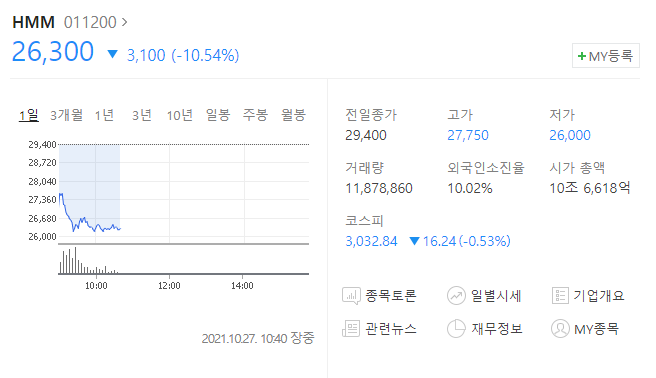Click the 시가 총액 value 10조 6,618억
Screen dimensions: 656x378
590,188
